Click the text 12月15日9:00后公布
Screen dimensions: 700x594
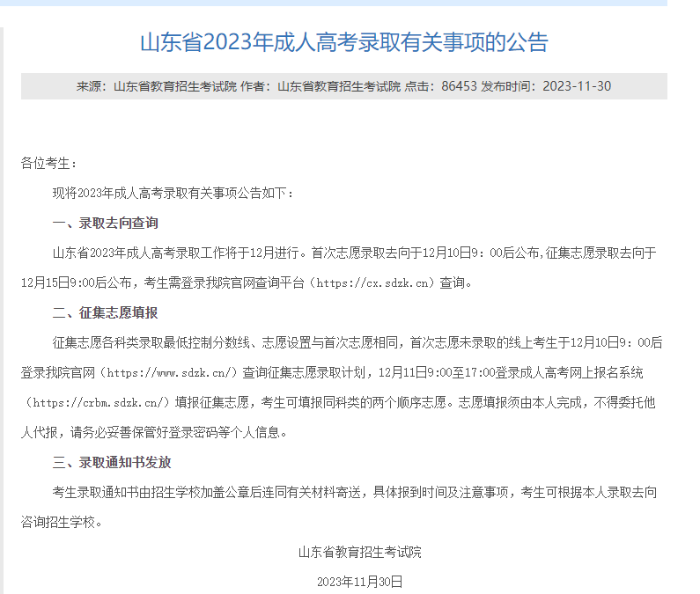pyautogui.click(x=77, y=283)
